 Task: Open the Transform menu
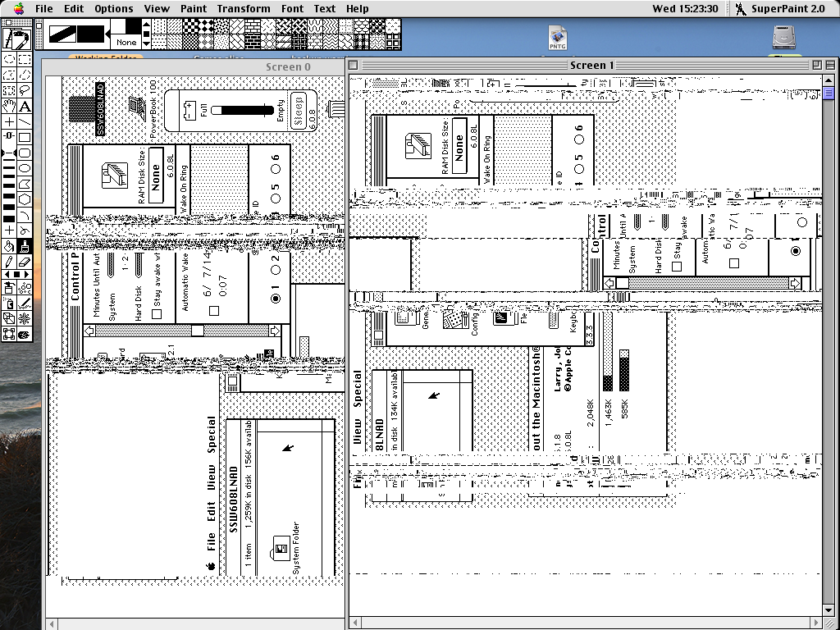click(x=244, y=8)
